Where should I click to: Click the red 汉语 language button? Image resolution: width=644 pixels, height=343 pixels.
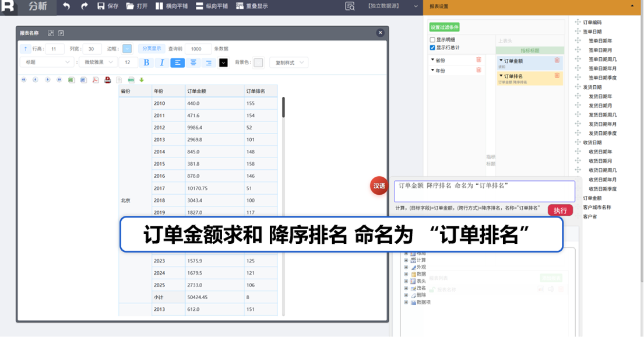point(379,186)
